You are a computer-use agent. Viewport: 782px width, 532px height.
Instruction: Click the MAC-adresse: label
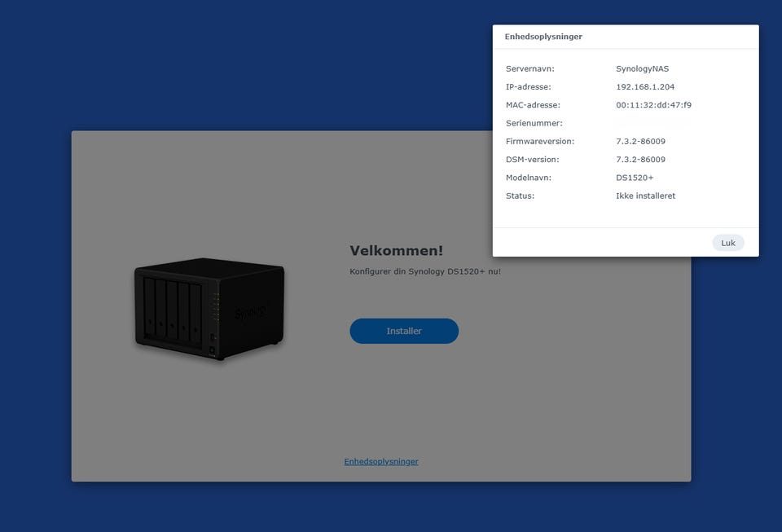tap(533, 105)
